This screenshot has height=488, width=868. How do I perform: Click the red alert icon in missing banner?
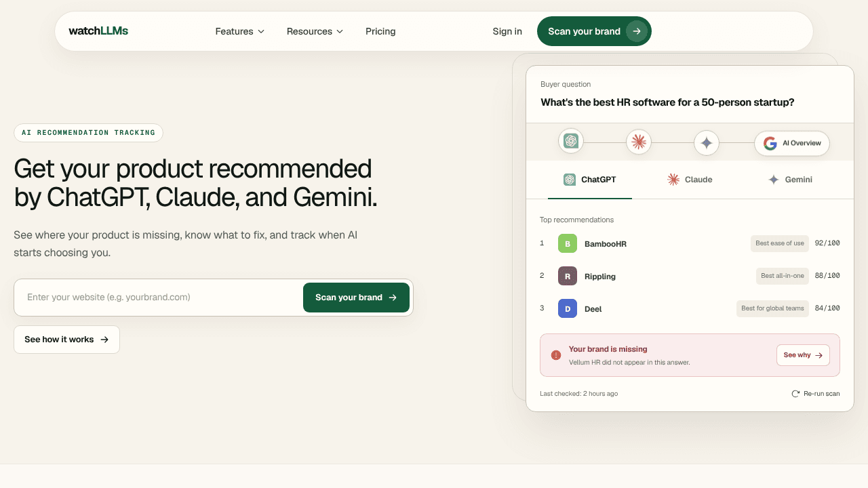click(x=556, y=355)
